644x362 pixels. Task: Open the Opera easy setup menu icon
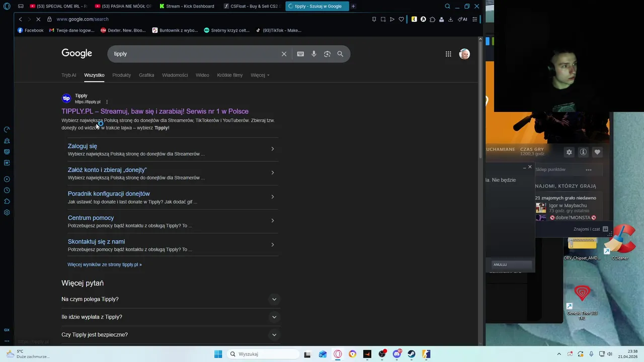(x=474, y=19)
